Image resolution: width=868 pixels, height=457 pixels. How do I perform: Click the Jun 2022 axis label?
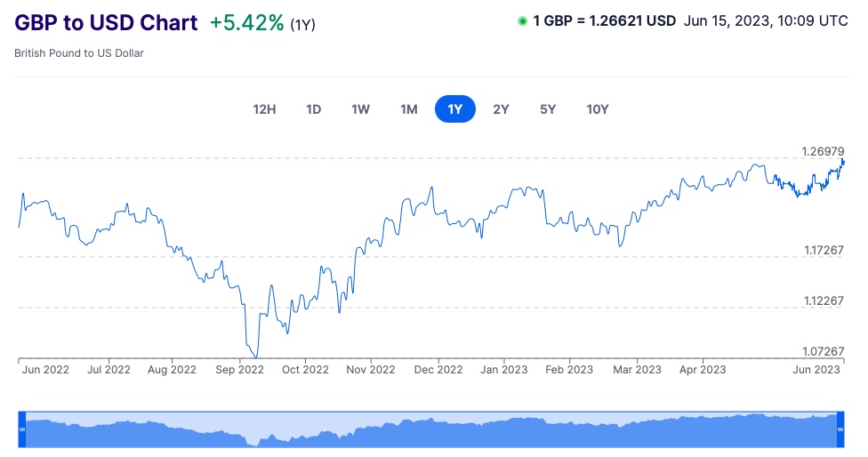tap(45, 370)
